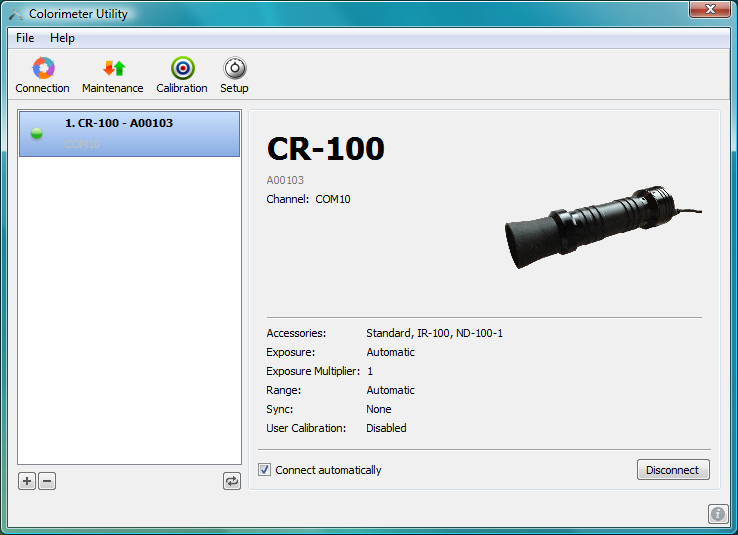Select device 1. CR-100 - A00103

tap(129, 134)
